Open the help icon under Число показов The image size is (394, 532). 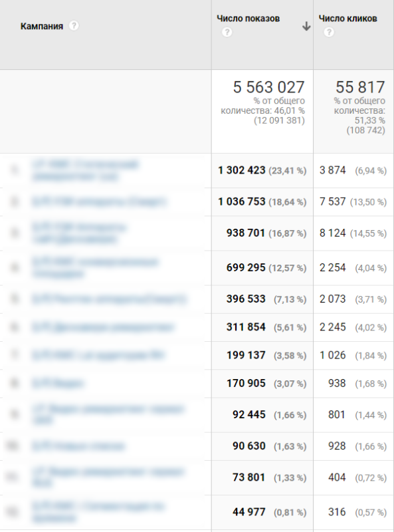coord(227,32)
